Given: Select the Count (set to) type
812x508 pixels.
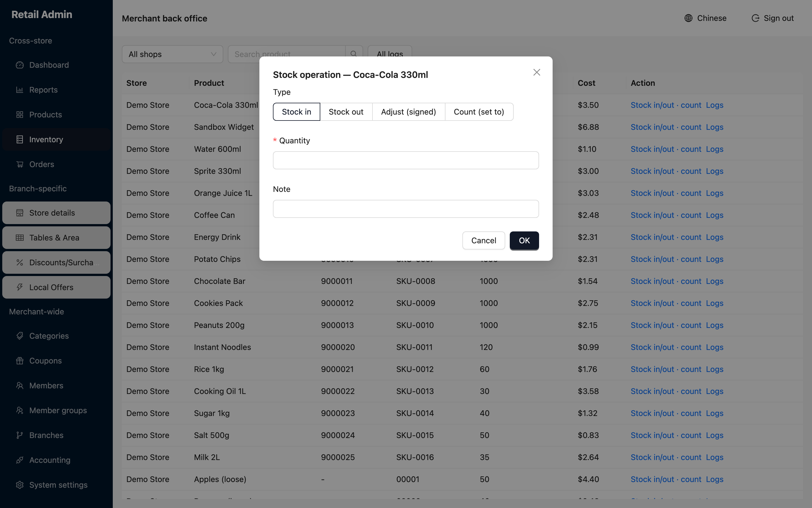Looking at the screenshot, I should pyautogui.click(x=479, y=111).
